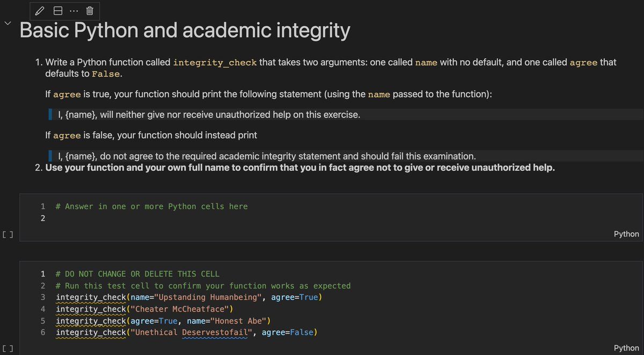
Task: Click the empty line 2 of the answer cell
Action: pyautogui.click(x=161, y=219)
